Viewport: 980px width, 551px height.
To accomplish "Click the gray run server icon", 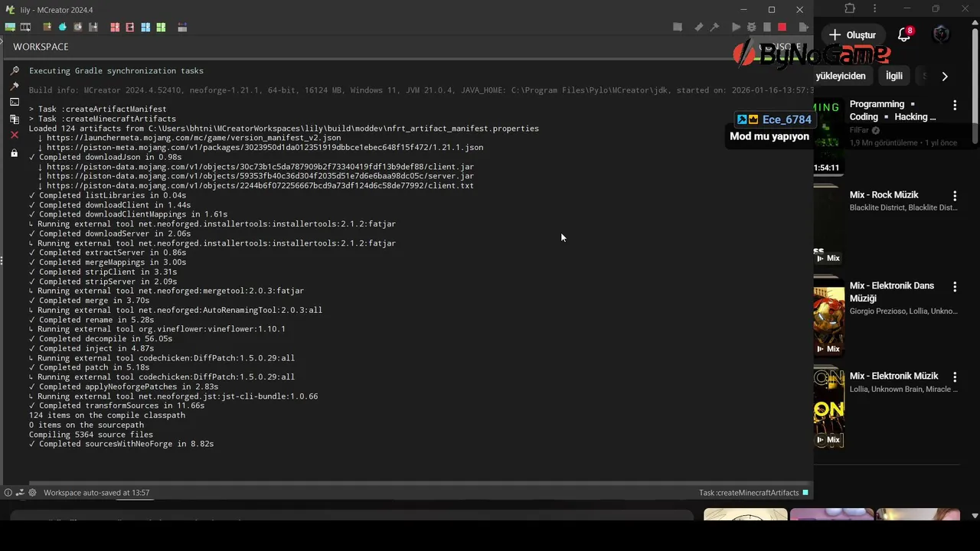I will pos(767,27).
